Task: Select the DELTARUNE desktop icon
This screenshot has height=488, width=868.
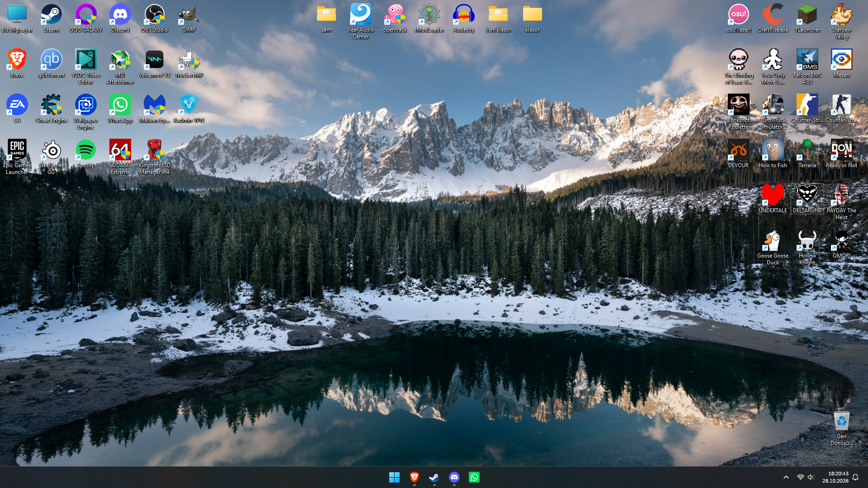Action: (807, 199)
